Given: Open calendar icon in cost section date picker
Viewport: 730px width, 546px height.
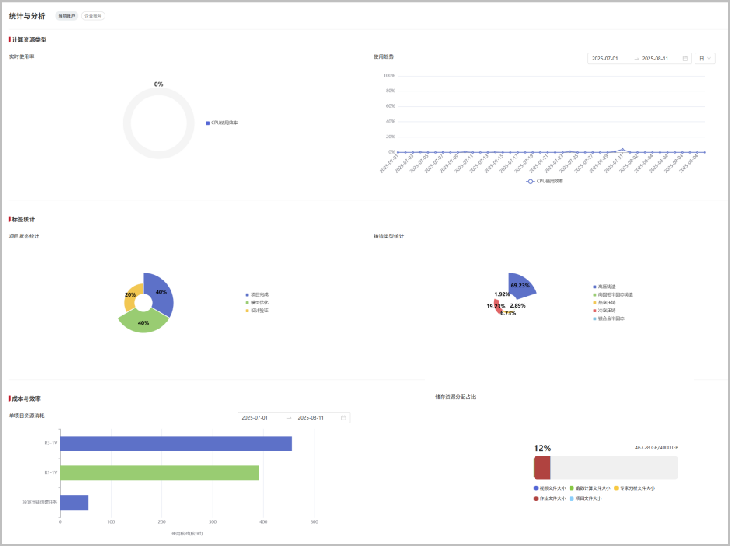Looking at the screenshot, I should coord(343,418).
